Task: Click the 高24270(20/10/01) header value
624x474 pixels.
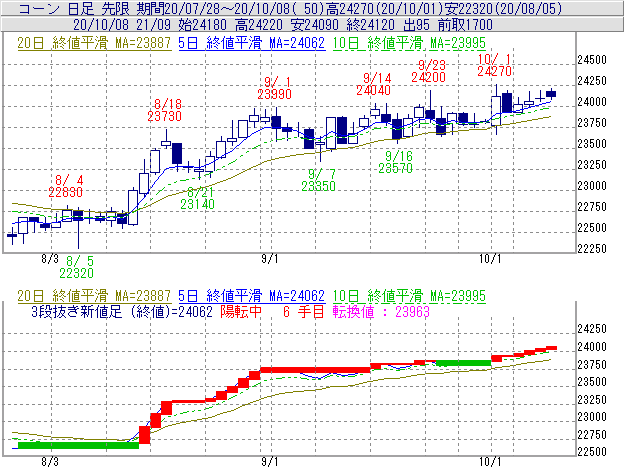Action: pyautogui.click(x=386, y=8)
